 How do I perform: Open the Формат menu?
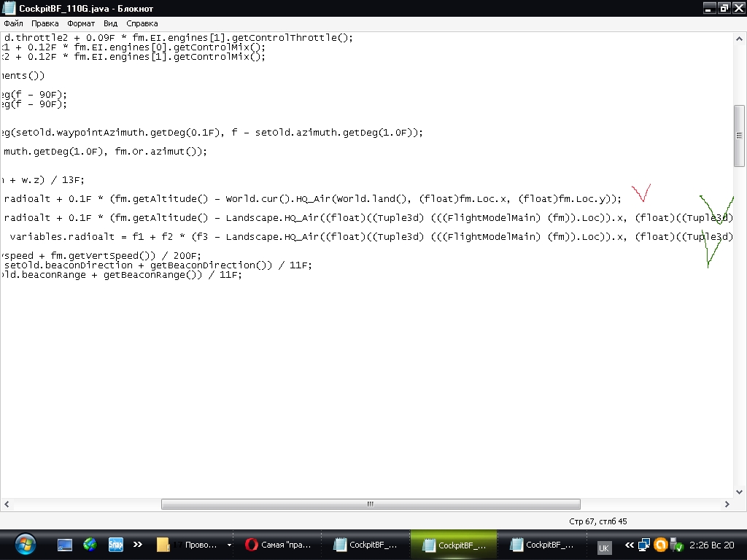[x=81, y=23]
